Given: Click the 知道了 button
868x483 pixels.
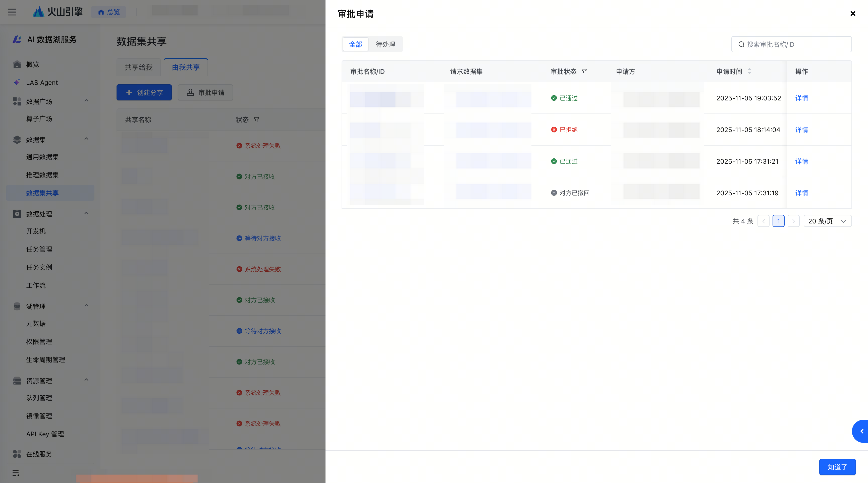Looking at the screenshot, I should pos(837,467).
